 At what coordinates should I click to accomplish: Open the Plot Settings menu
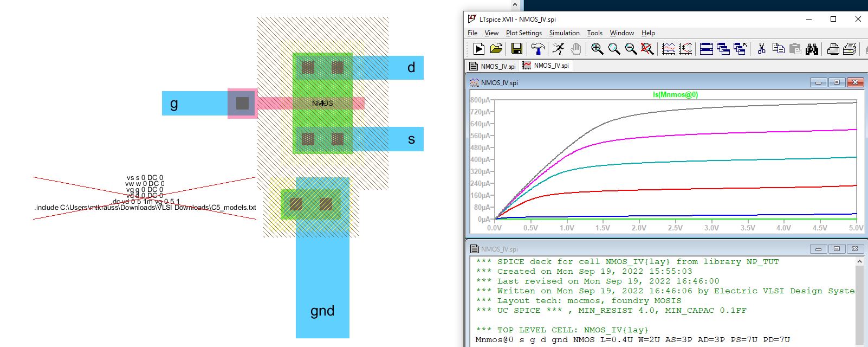click(523, 33)
